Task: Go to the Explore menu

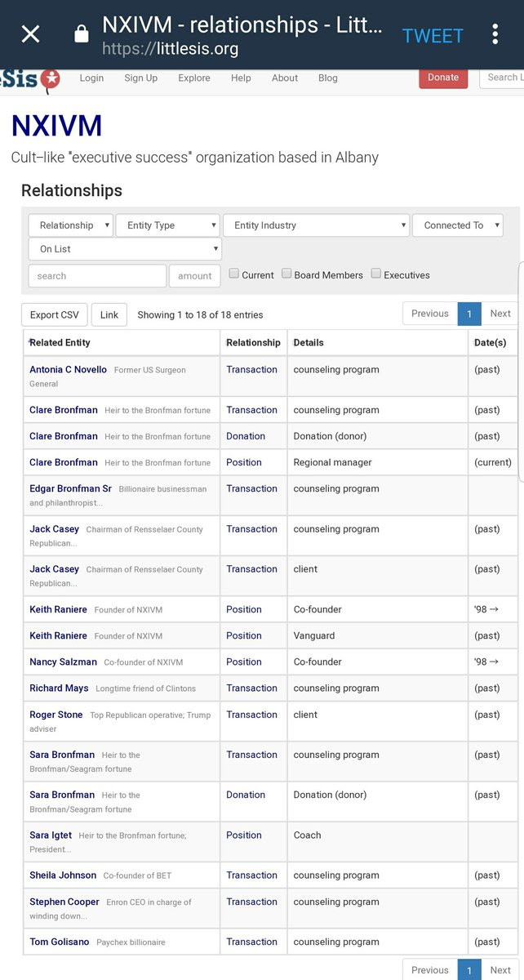Action: pos(194,78)
